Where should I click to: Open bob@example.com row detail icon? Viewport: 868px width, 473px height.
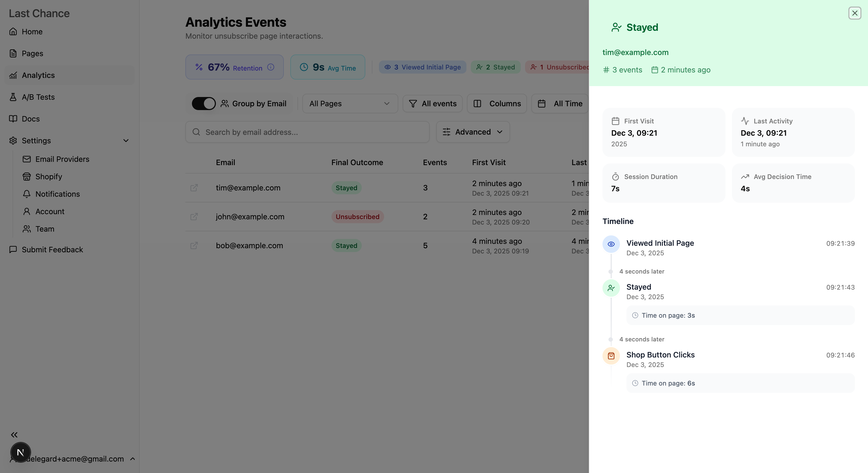[194, 246]
